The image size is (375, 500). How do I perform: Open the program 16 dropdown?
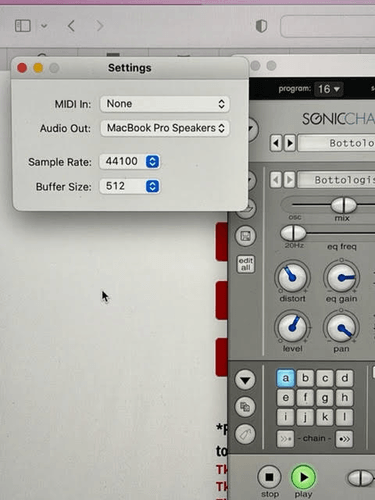(x=329, y=89)
